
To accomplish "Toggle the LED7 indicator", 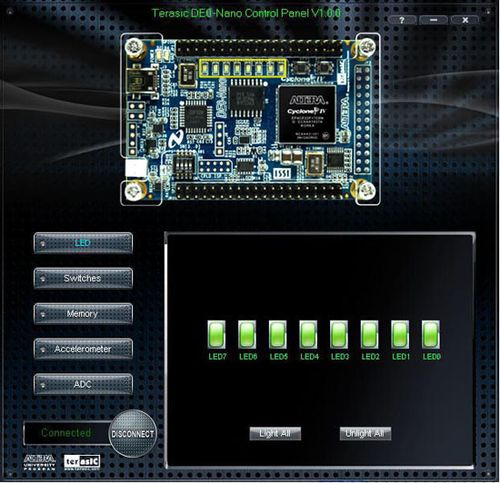I will pyautogui.click(x=217, y=335).
